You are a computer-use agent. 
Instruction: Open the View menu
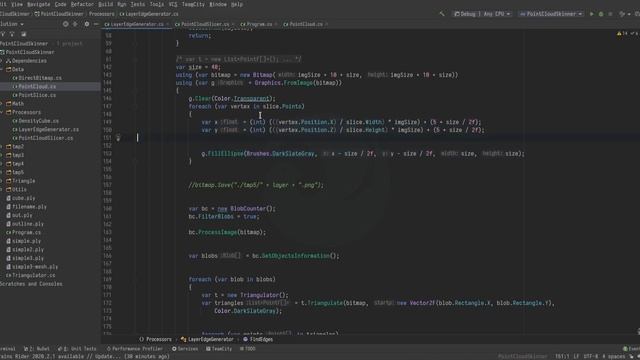[x=17, y=4]
